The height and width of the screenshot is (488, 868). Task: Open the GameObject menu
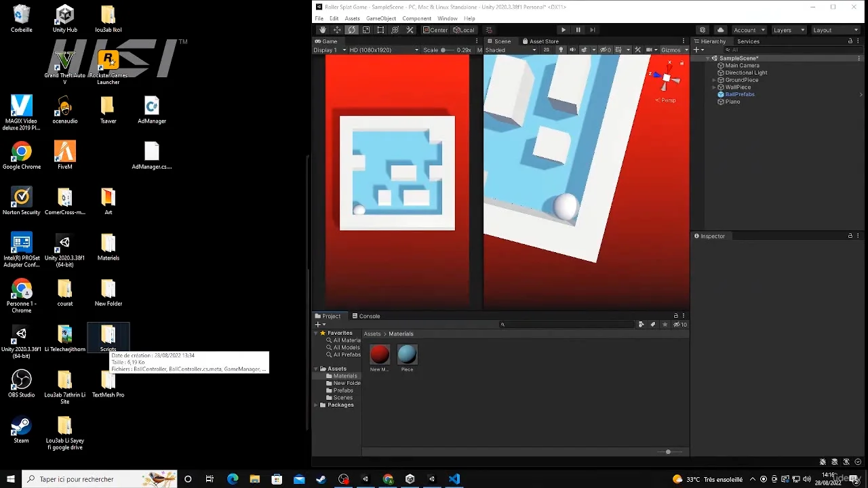[381, 18]
